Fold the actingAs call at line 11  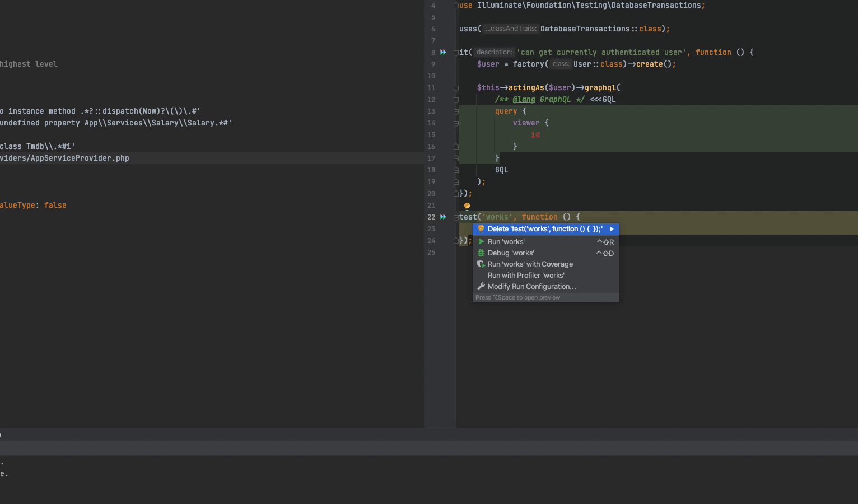coord(456,88)
